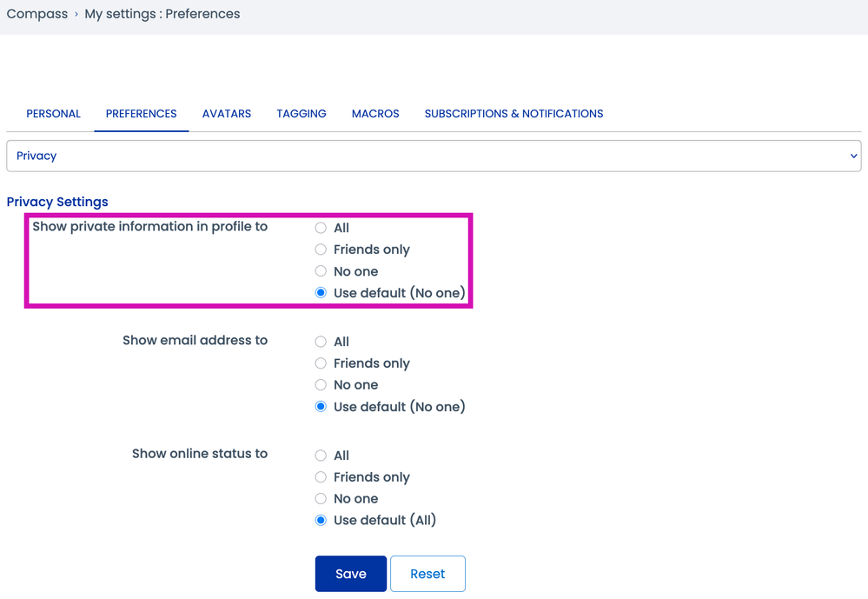Click the Compass breadcrumb link
This screenshot has height=599, width=868.
tap(36, 14)
